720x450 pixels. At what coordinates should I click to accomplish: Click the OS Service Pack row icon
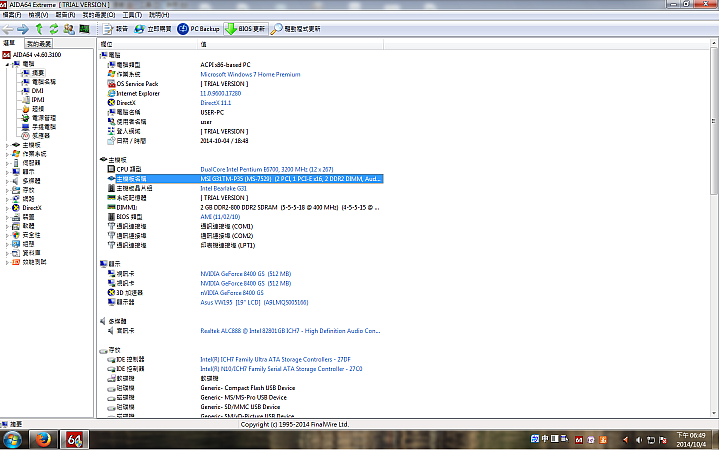pyautogui.click(x=111, y=84)
